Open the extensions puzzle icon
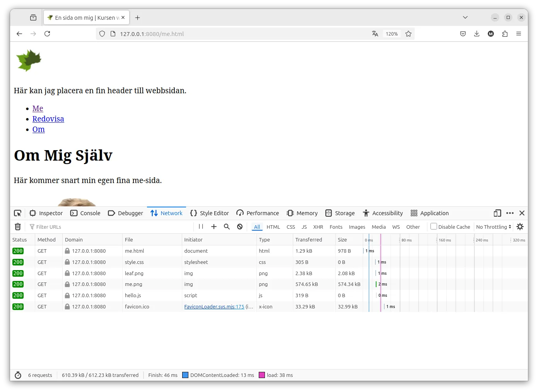Image resolution: width=538 pixels, height=392 pixels. tap(505, 34)
